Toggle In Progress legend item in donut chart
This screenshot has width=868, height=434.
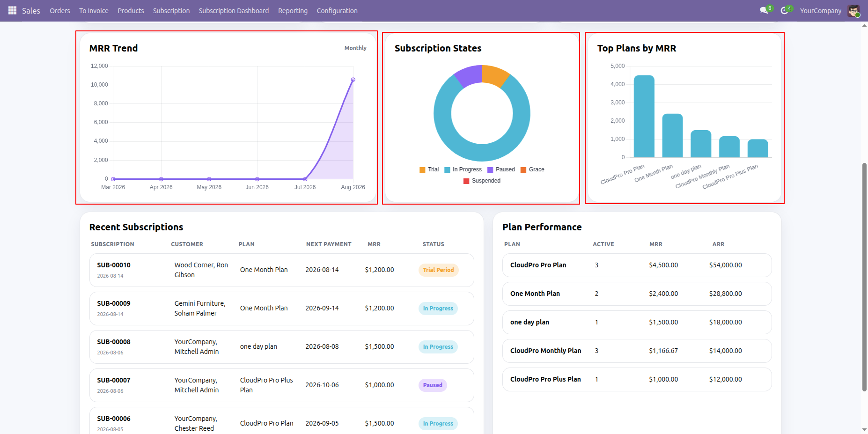point(463,169)
